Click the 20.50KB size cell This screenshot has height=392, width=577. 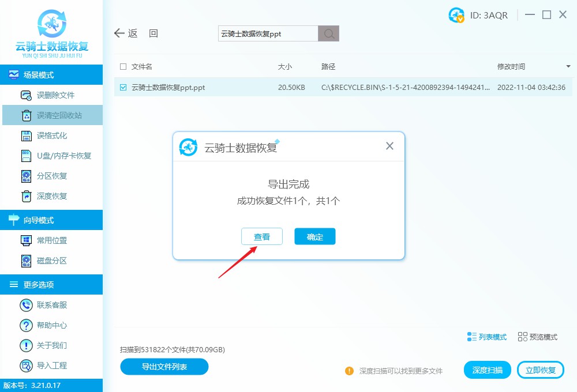pyautogui.click(x=291, y=88)
